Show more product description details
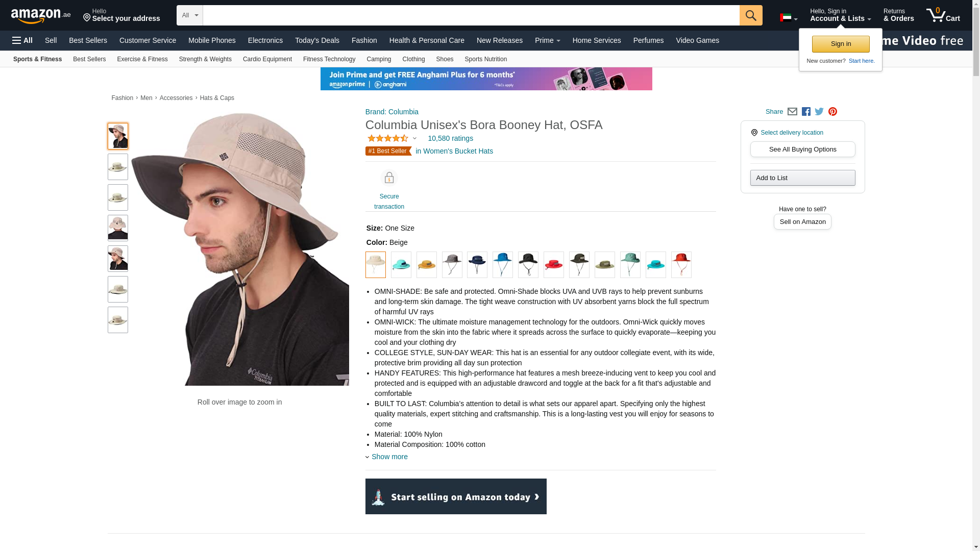980x551 pixels. pos(389,457)
